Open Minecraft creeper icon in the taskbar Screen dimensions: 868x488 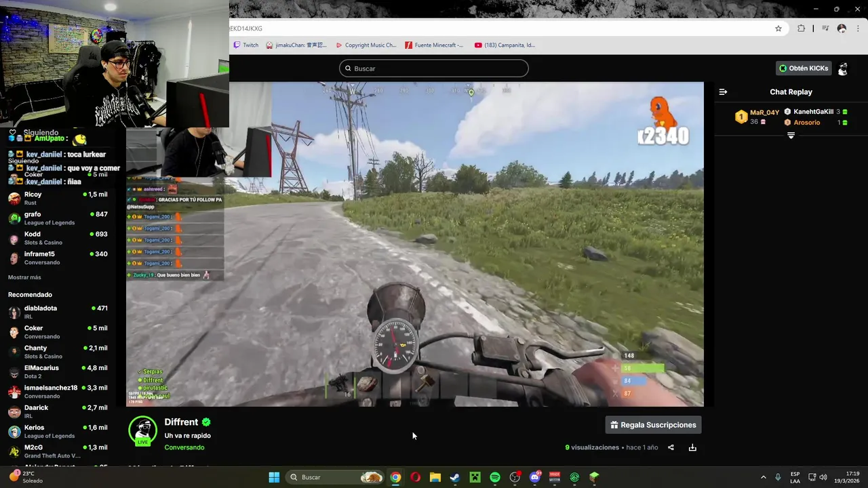tap(475, 477)
